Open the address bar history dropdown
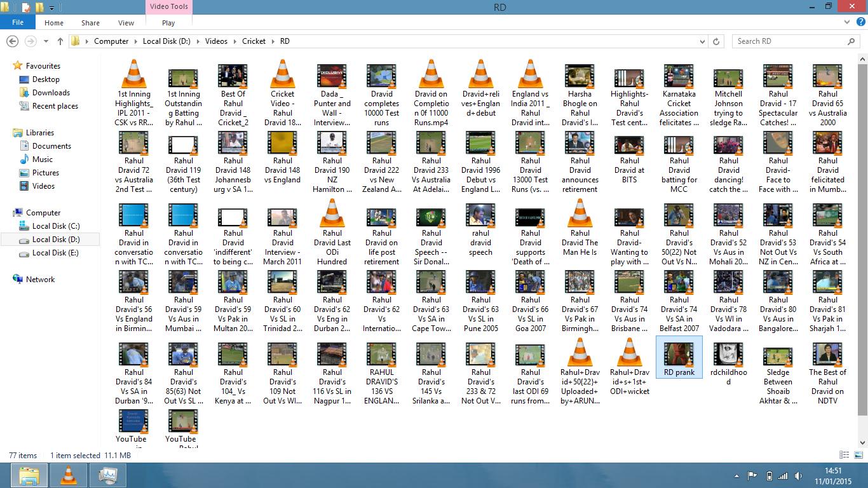This screenshot has height=488, width=868. coord(703,41)
